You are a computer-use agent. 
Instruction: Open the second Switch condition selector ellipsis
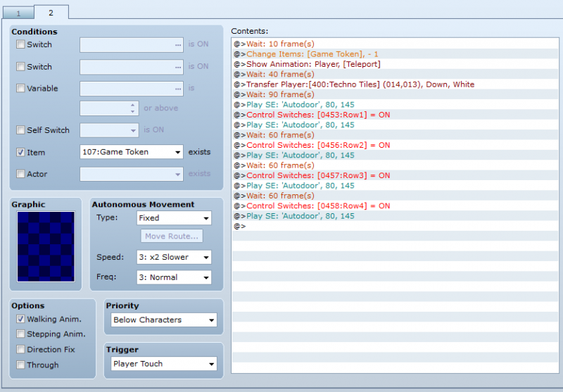click(x=178, y=67)
